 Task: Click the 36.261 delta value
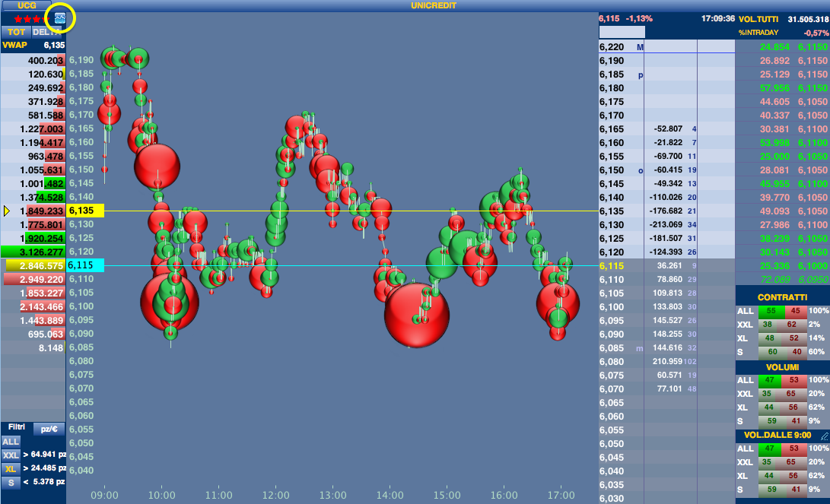[x=669, y=265]
